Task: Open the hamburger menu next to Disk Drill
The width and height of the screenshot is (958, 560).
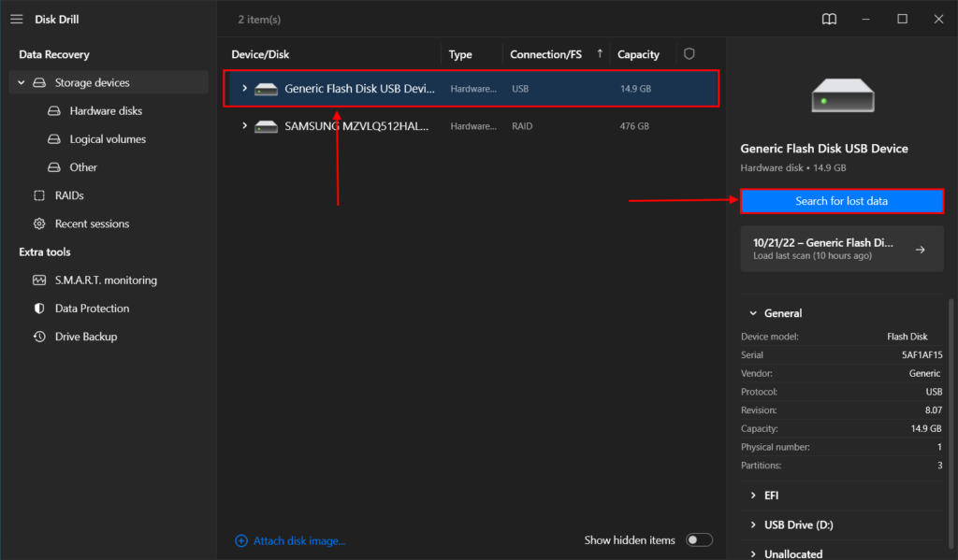Action: (x=16, y=19)
